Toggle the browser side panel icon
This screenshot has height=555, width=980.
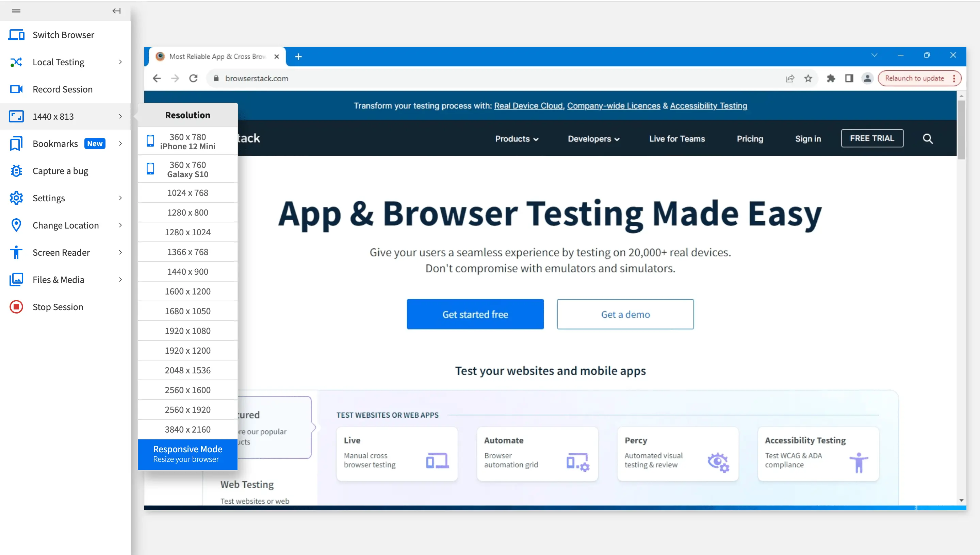point(849,78)
